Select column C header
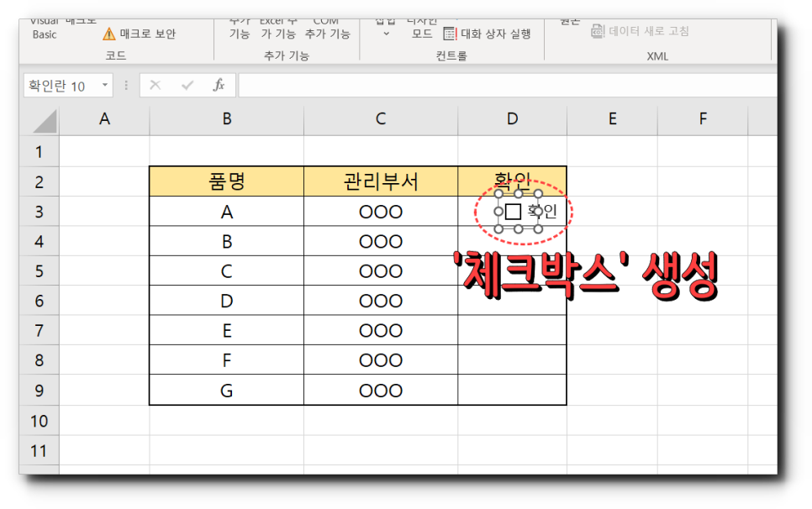Image resolution: width=812 pixels, height=509 pixels. [x=381, y=119]
